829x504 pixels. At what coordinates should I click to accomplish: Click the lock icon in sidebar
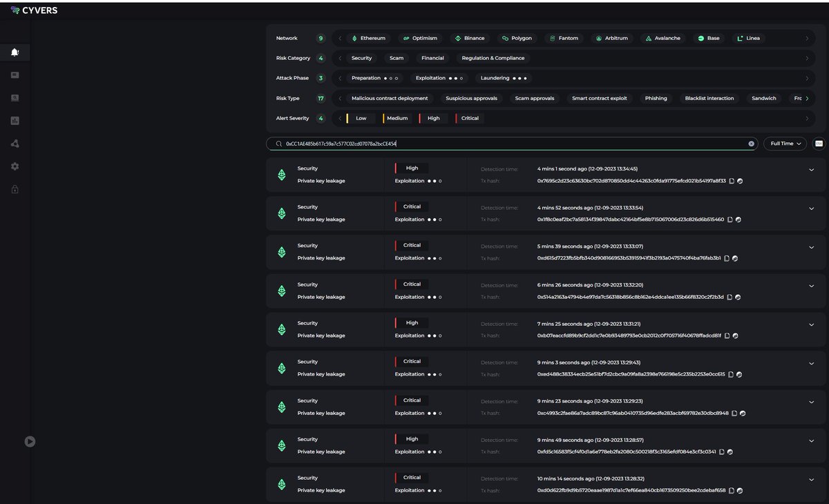pyautogui.click(x=15, y=189)
